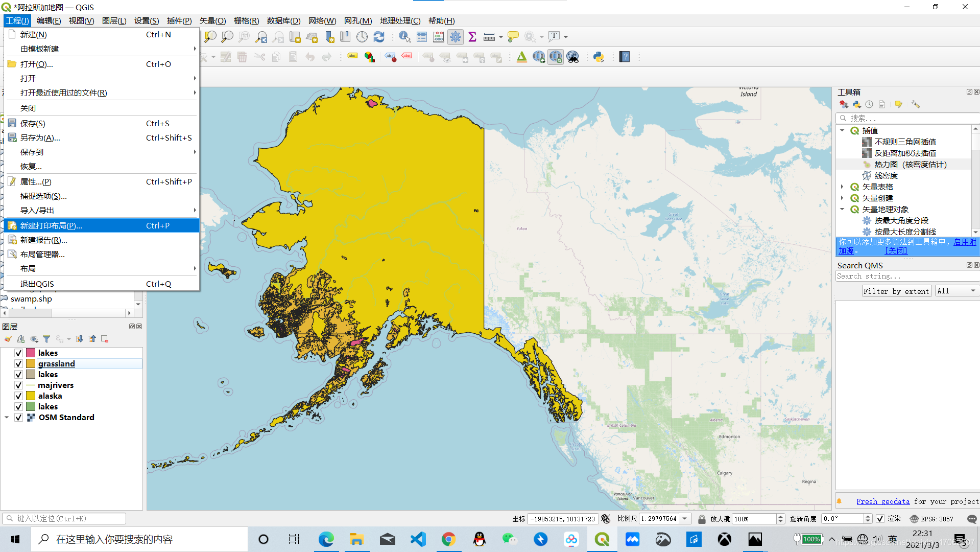Screen dimensions: 980x552
Task: Choose 新建打印布局(P)... from the menu
Action: (x=102, y=225)
